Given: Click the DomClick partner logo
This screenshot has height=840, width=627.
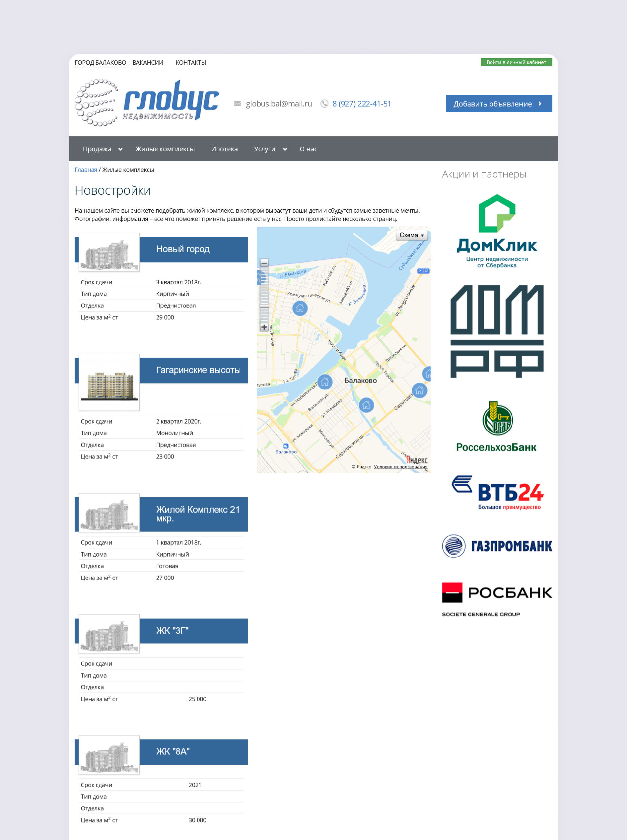Looking at the screenshot, I should click(x=496, y=231).
